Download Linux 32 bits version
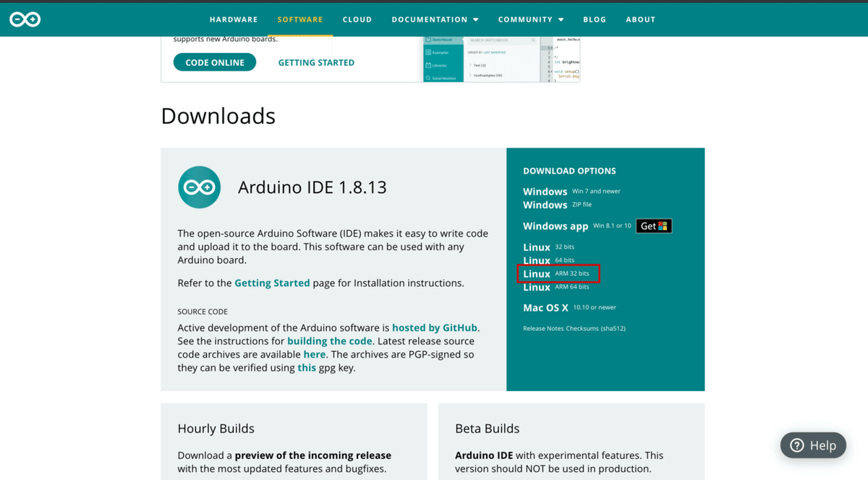 click(548, 247)
